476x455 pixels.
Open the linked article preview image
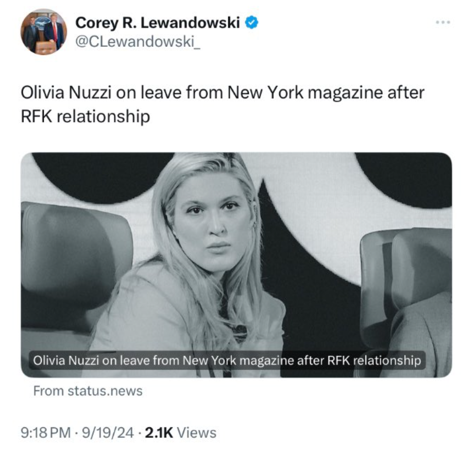236,265
